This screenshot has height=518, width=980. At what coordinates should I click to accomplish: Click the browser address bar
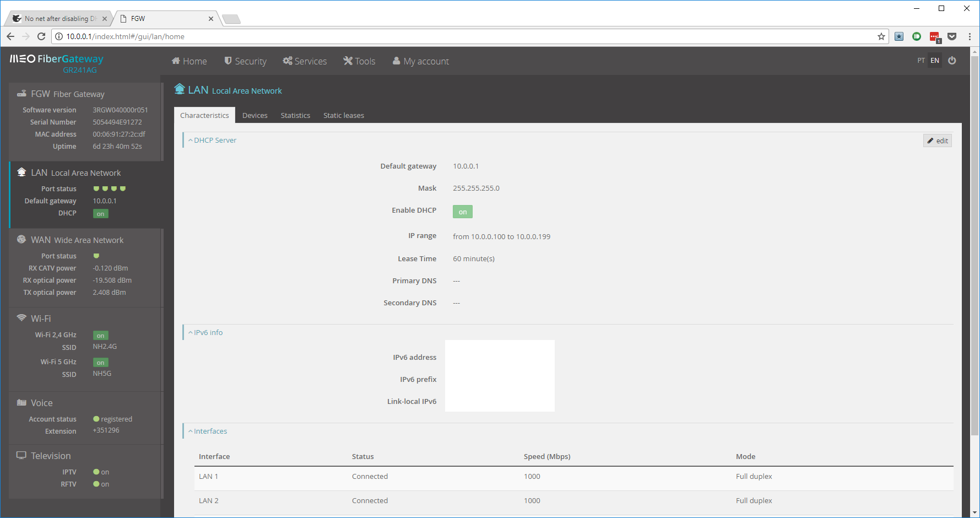coord(441,36)
